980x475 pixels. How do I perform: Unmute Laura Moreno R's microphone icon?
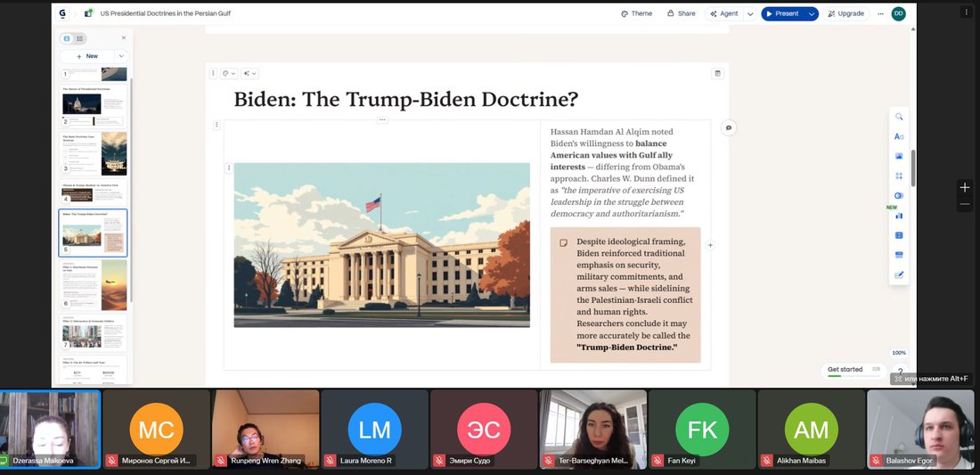tap(330, 461)
